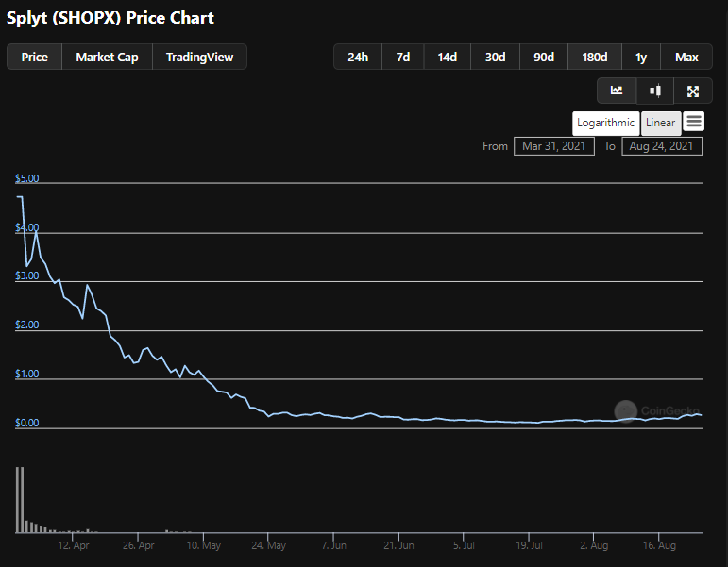Open the TradingView tab

(199, 57)
